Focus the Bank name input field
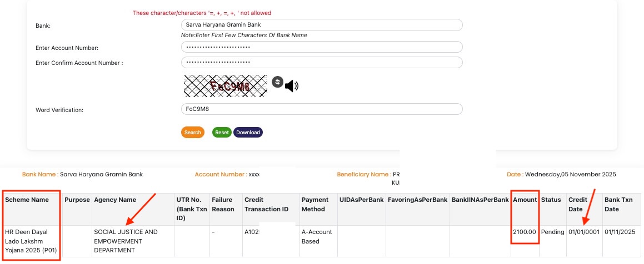 point(322,25)
